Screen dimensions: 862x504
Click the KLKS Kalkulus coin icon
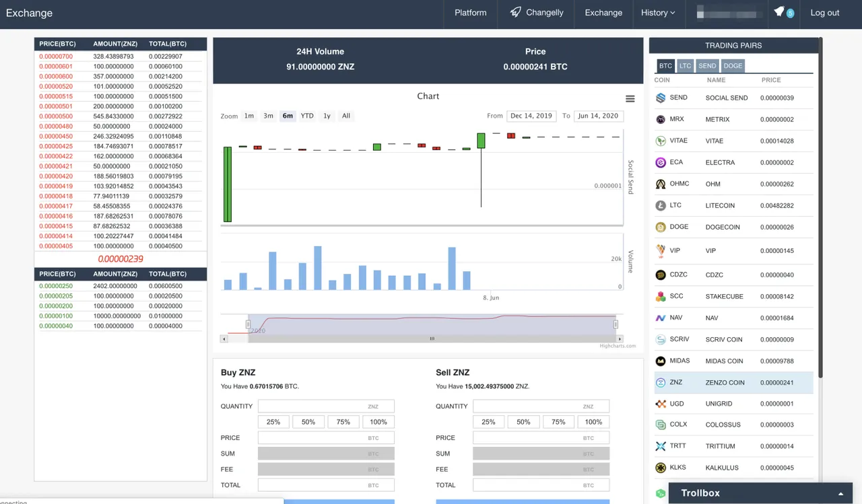pos(661,468)
